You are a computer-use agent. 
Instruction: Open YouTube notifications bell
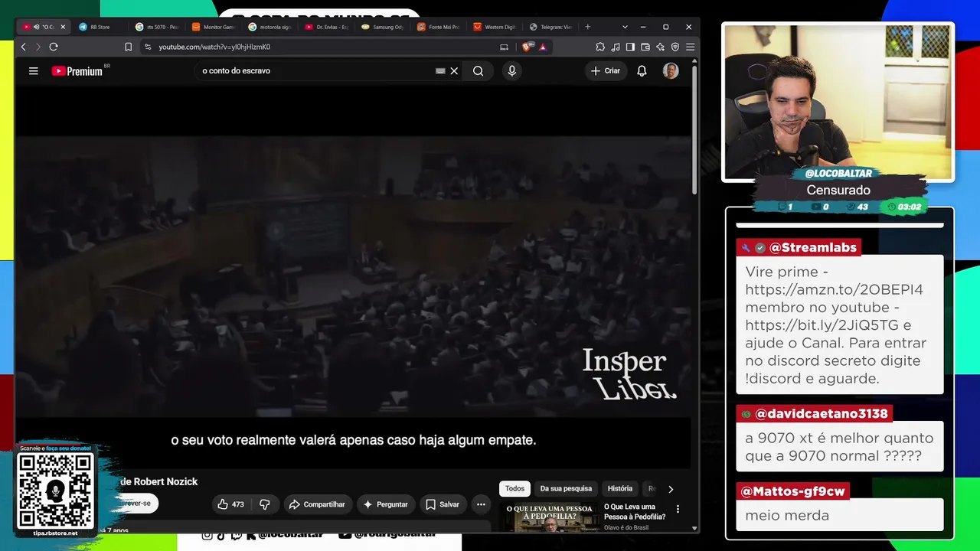[642, 71]
